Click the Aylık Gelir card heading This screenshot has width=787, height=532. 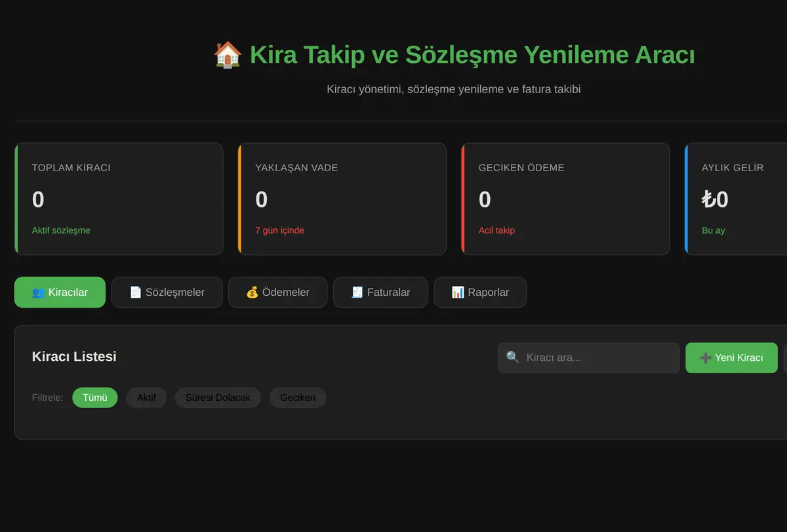733,167
